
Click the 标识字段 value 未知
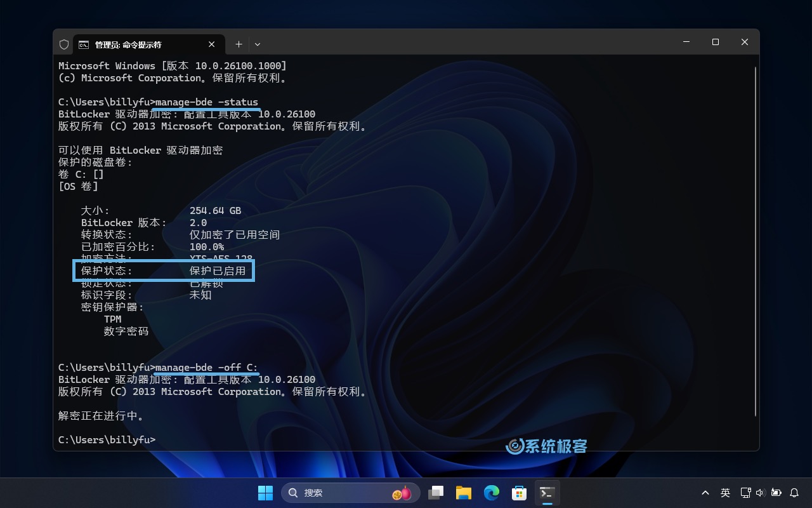click(x=200, y=295)
